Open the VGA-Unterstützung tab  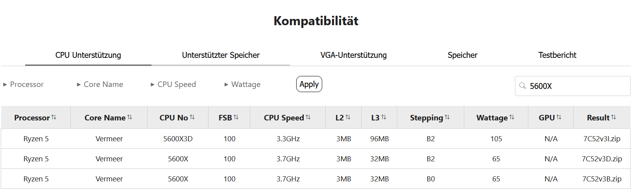point(353,55)
